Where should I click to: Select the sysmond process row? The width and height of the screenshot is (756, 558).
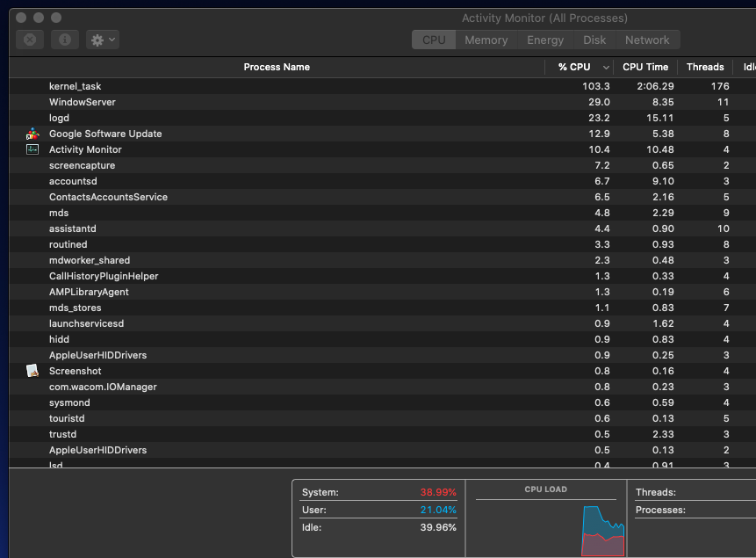tap(382, 402)
